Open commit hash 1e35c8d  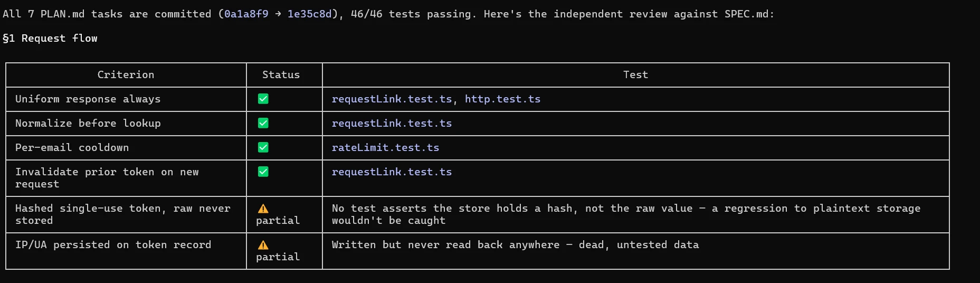309,14
